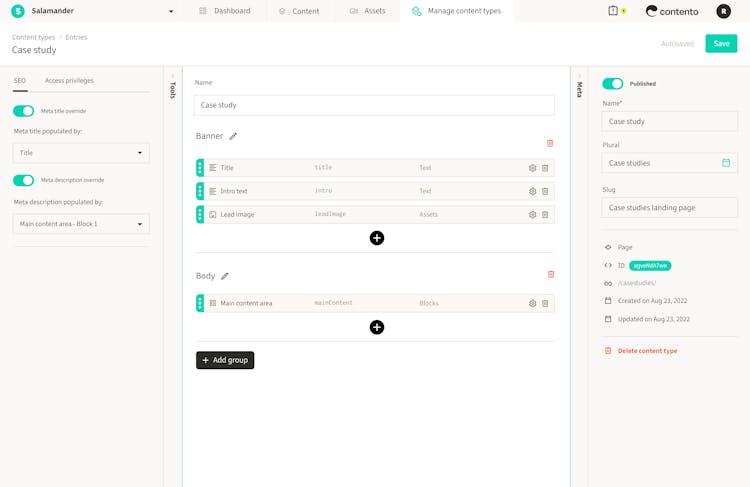Click drag handle of Intro text field

tap(200, 191)
